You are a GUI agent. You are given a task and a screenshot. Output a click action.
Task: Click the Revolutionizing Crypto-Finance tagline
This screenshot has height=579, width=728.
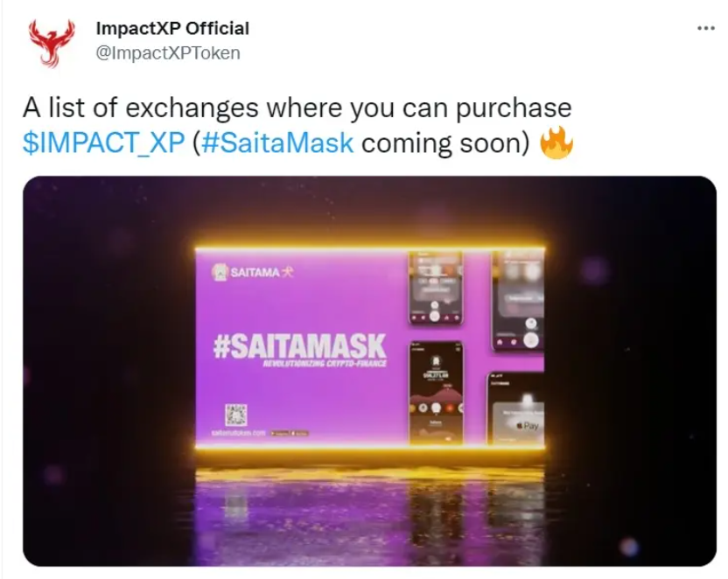tap(325, 364)
